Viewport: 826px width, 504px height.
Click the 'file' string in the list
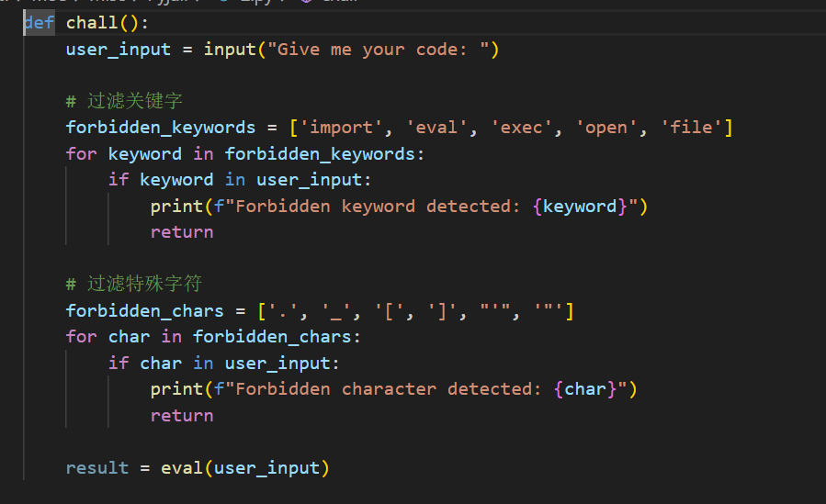click(691, 128)
